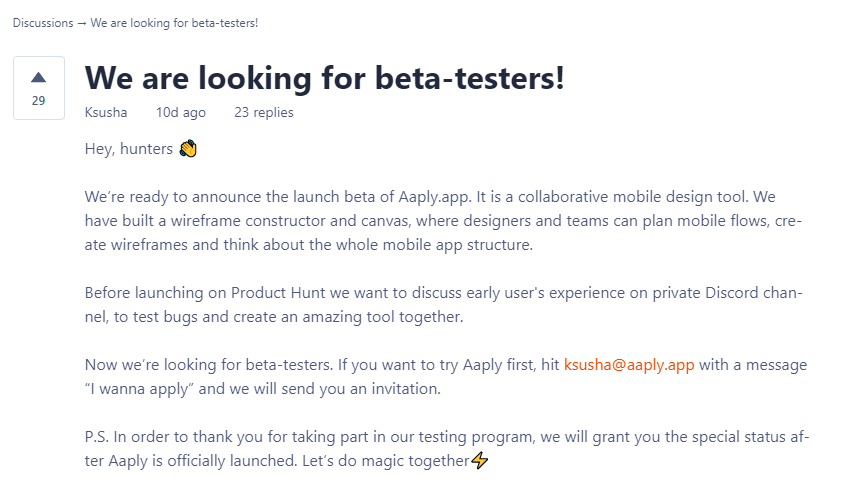Click the waving hand emoji
Screen dimensions: 868x489
188,148
